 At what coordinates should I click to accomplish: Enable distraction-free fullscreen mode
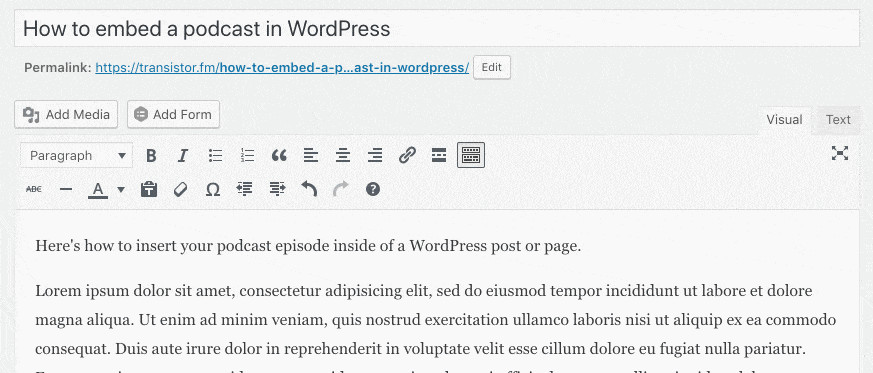840,153
